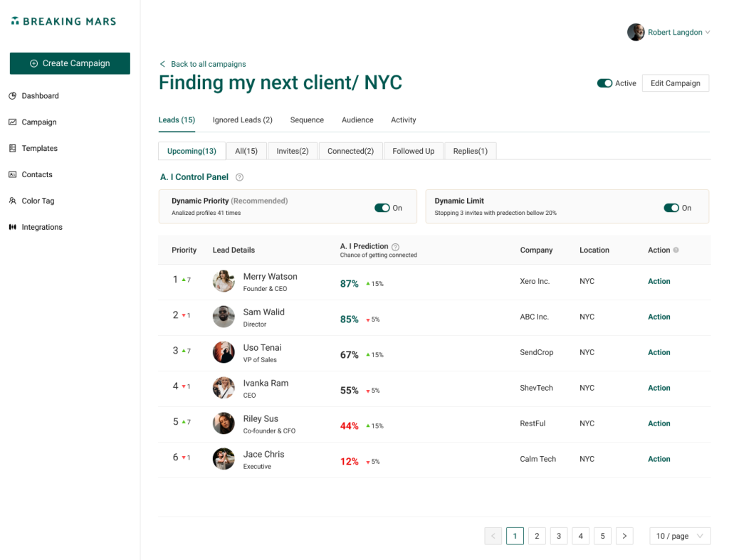The height and width of the screenshot is (560, 729).
Task: Click the Color Tag icon in sidebar
Action: (13, 201)
